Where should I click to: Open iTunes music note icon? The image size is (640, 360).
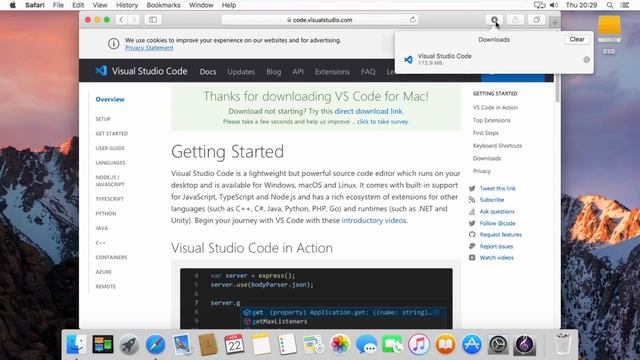[419, 344]
